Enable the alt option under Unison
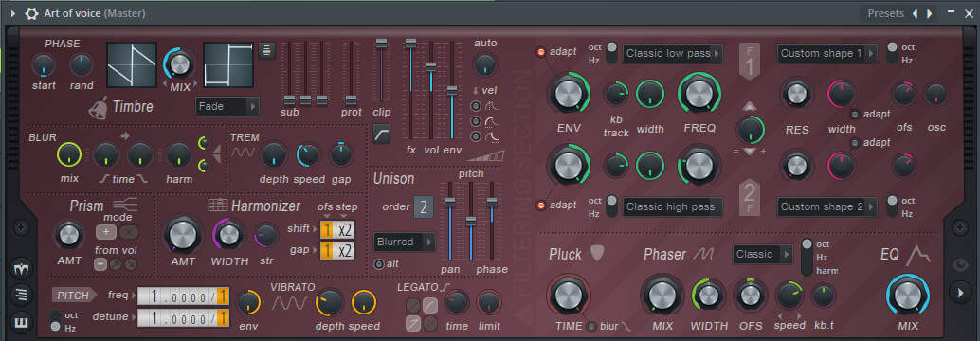This screenshot has width=980, height=341. coord(379,263)
